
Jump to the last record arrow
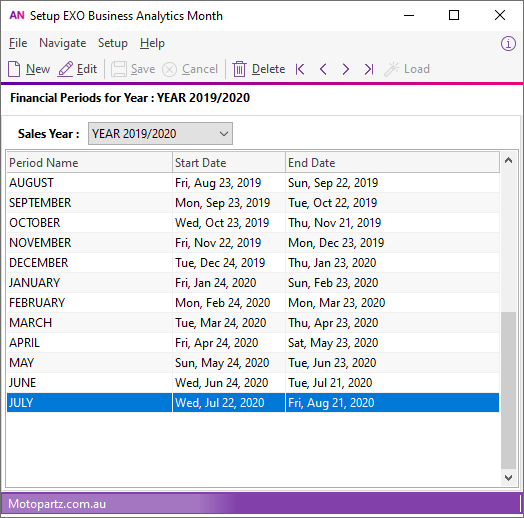pos(369,69)
